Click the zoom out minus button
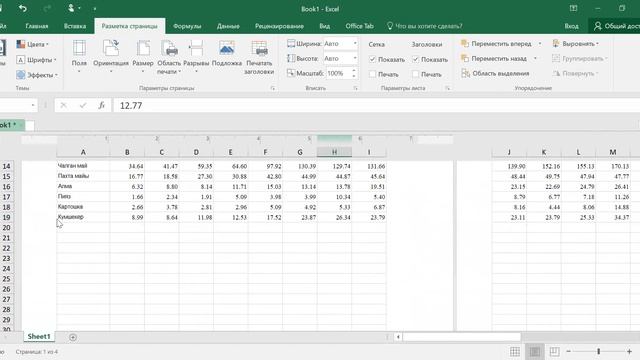This screenshot has height=360, width=640. click(x=569, y=351)
